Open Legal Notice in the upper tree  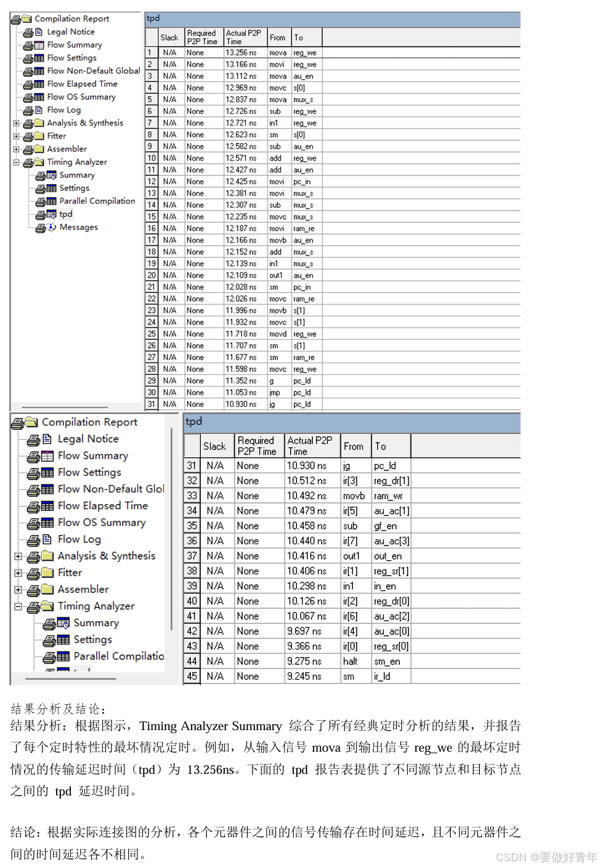(71, 31)
